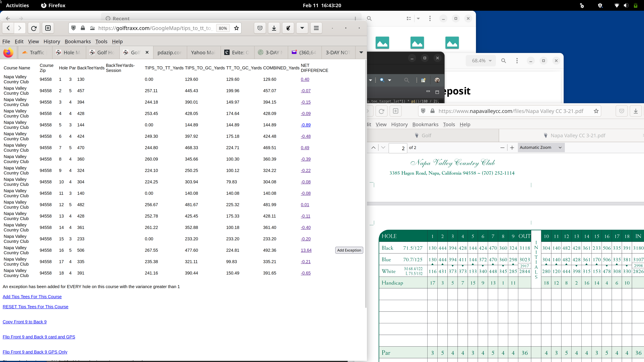
Task: Bookmark napavalleycc PDF with star icon
Action: tap(596, 111)
